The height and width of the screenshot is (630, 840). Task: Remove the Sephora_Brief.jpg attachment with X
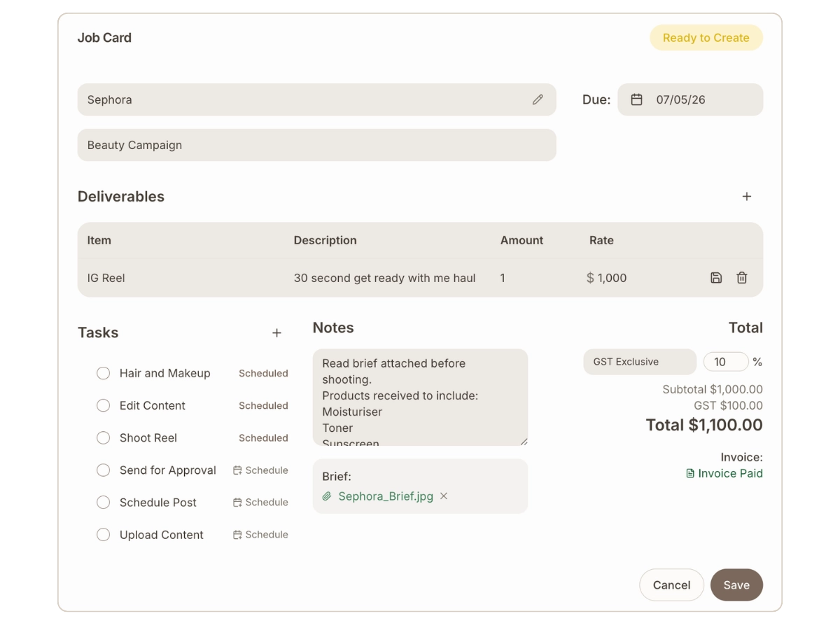coord(444,496)
